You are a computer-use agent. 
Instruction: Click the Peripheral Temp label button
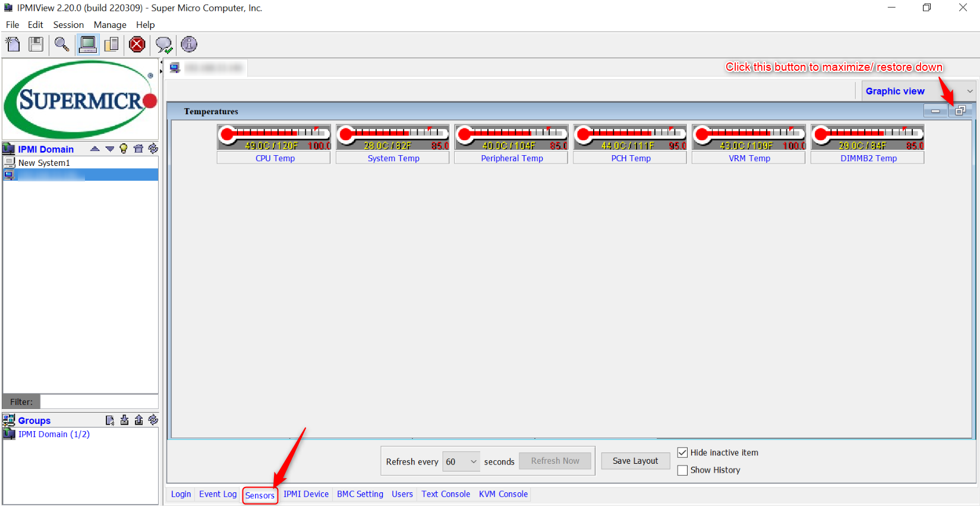pos(511,158)
